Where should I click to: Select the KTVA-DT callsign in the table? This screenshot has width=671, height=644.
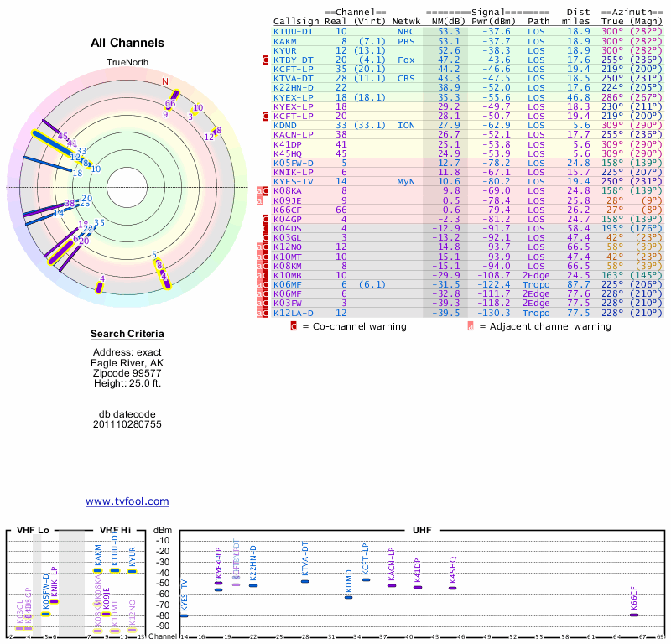click(294, 78)
